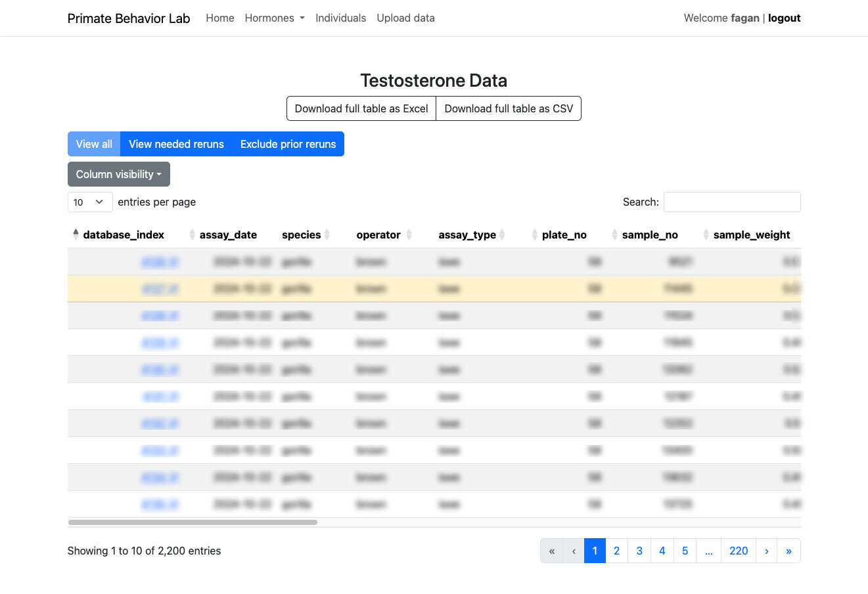Sort by the database_index column arrows
Image resolution: width=868 pixels, height=594 pixels.
[x=76, y=235]
